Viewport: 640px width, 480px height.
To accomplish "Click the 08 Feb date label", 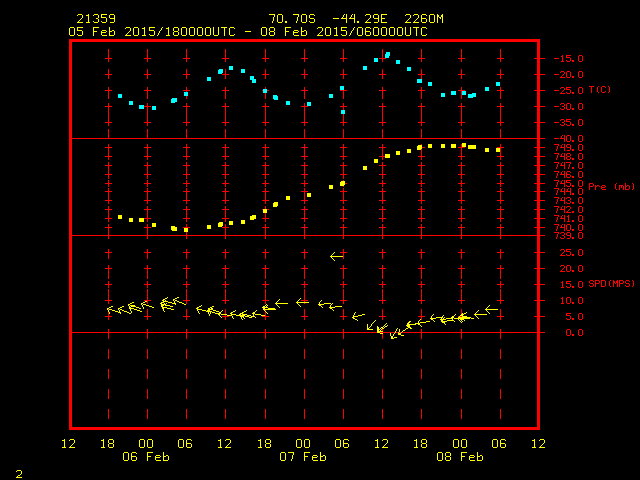I will 460,457.
